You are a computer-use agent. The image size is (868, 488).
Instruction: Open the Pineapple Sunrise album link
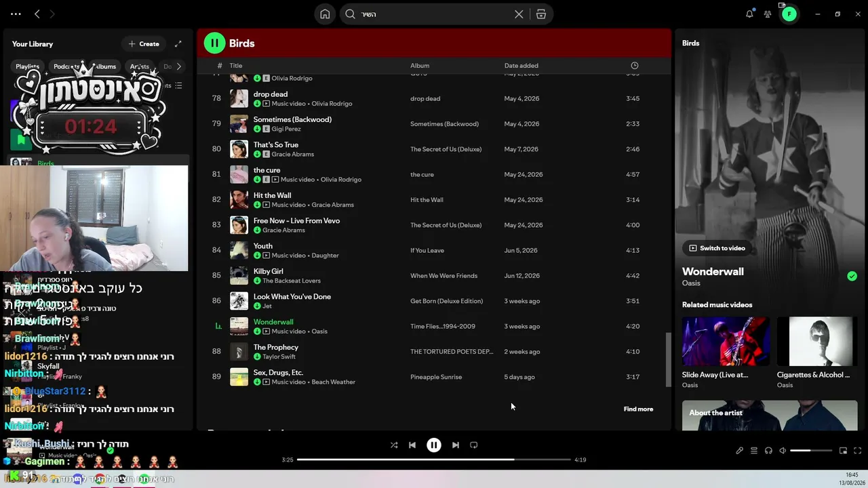(x=436, y=377)
